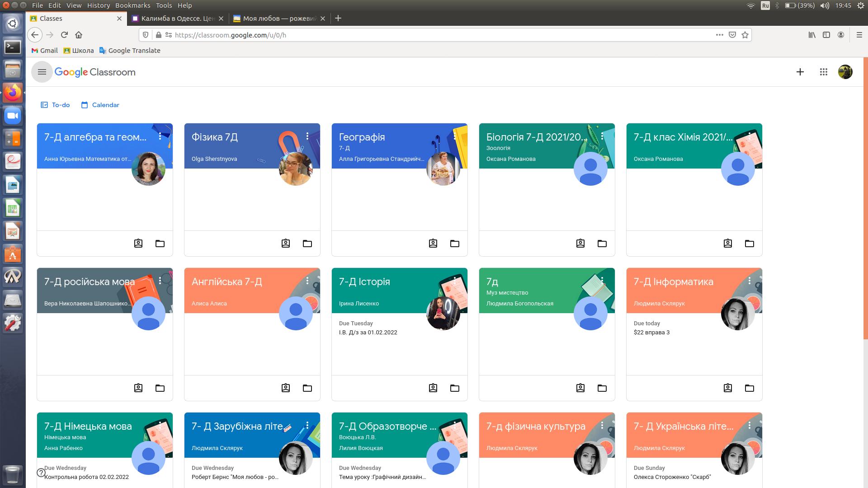Open the Zoom app from dock
The height and width of the screenshot is (488, 868).
13,116
